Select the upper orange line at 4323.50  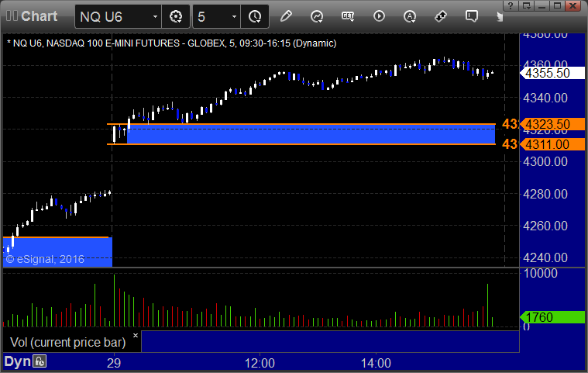pos(301,124)
